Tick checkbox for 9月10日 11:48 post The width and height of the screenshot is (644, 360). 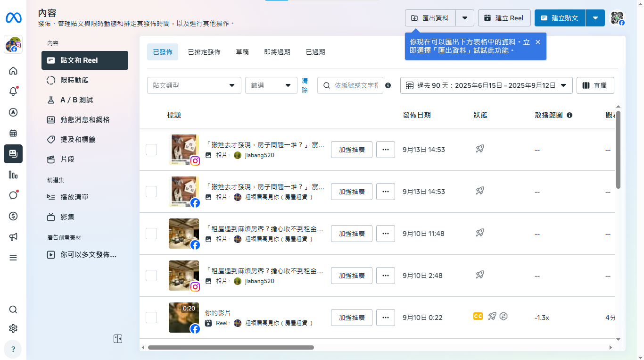tap(151, 234)
